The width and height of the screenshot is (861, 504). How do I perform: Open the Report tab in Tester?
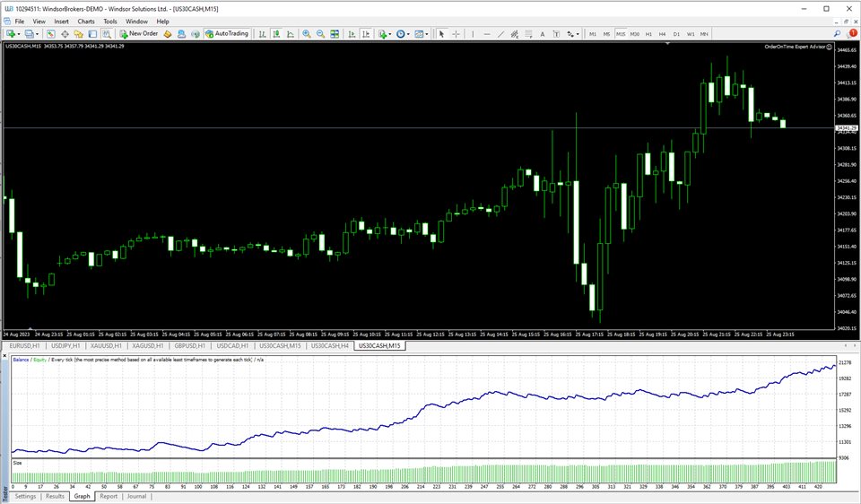click(109, 496)
